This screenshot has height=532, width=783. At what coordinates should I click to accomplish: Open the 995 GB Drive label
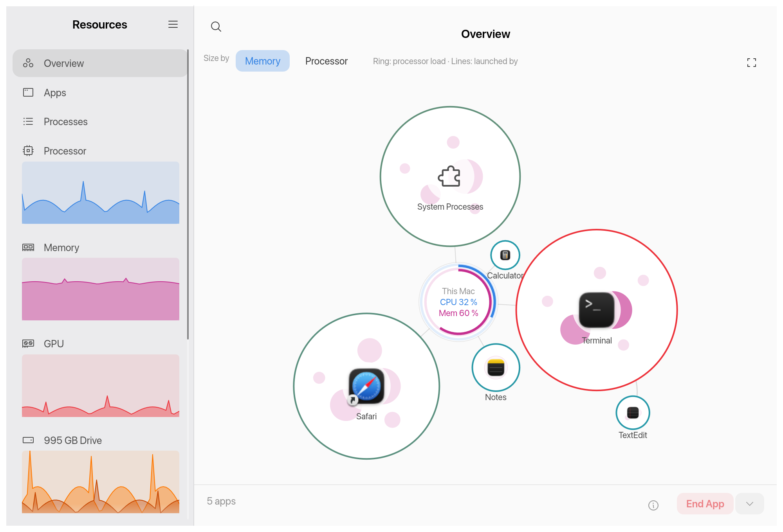point(73,440)
